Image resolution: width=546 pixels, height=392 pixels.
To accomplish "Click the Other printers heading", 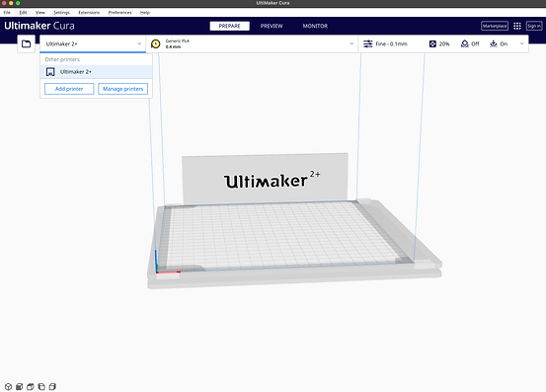I will coord(62,59).
